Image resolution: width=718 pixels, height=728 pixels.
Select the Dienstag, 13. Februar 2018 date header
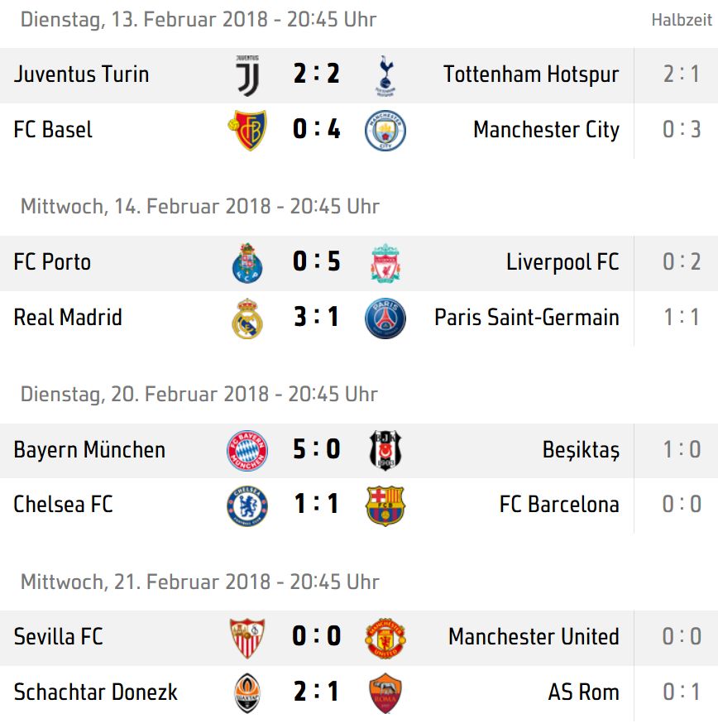199,20
